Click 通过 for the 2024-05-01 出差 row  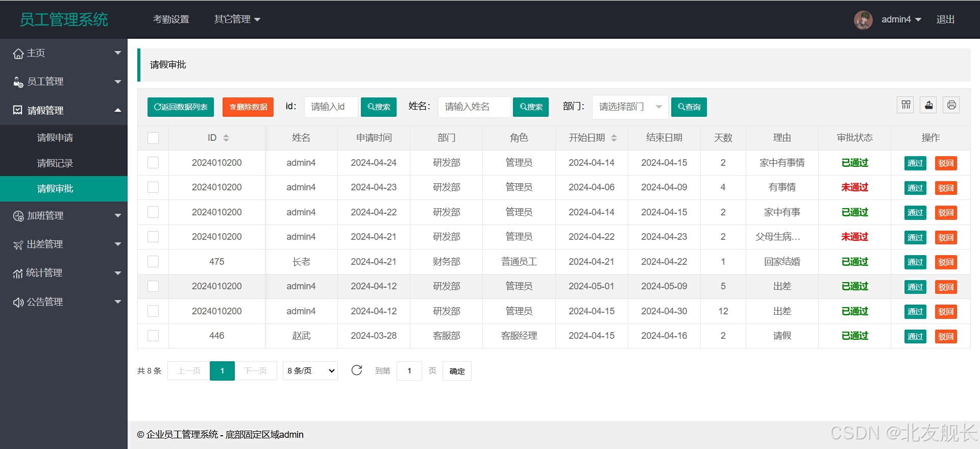click(915, 287)
